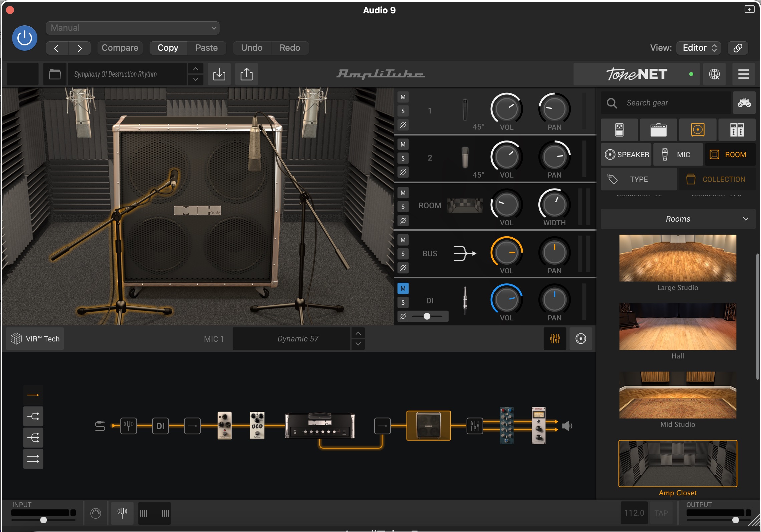The height and width of the screenshot is (532, 761).
Task: Open the View Editor dropdown
Action: coord(699,48)
